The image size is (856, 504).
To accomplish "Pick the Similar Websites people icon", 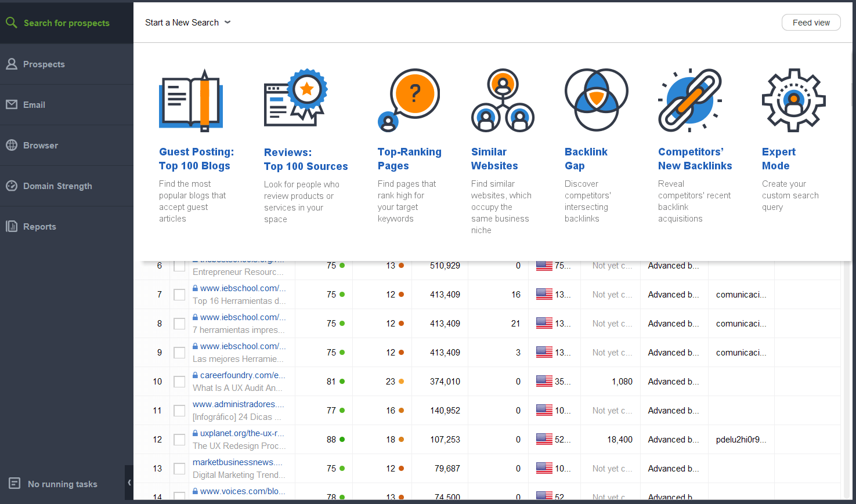I will pos(503,100).
